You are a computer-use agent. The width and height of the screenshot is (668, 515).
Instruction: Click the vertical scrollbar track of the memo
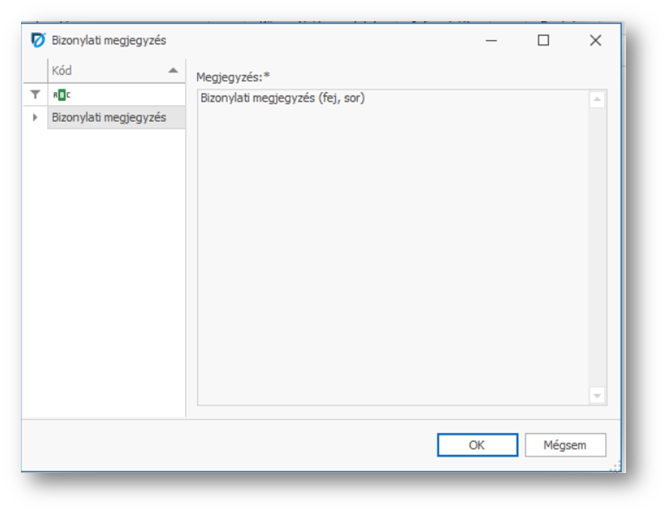pos(597,250)
